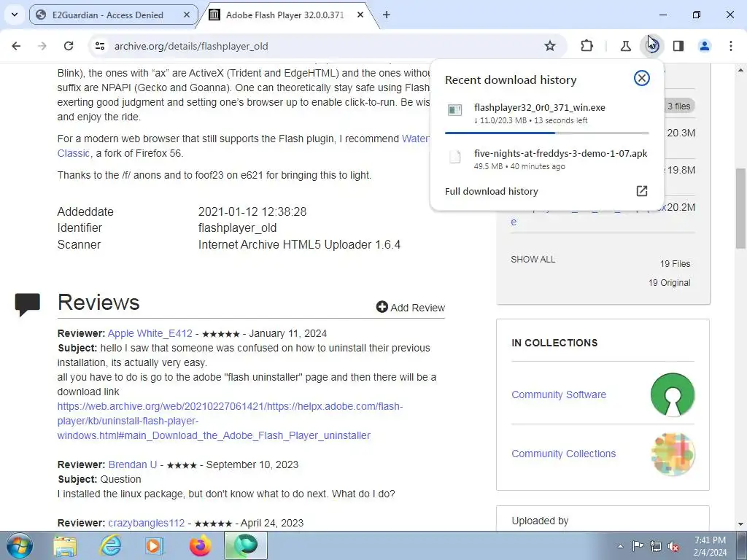This screenshot has width=747, height=560.
Task: Click the active browser taskbar button
Action: [x=246, y=545]
